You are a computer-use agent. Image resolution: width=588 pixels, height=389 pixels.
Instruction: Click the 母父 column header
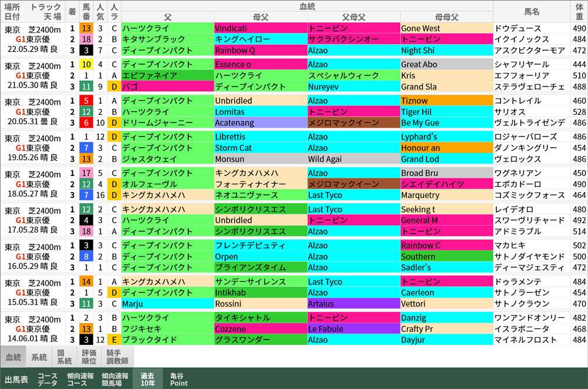(x=260, y=16)
